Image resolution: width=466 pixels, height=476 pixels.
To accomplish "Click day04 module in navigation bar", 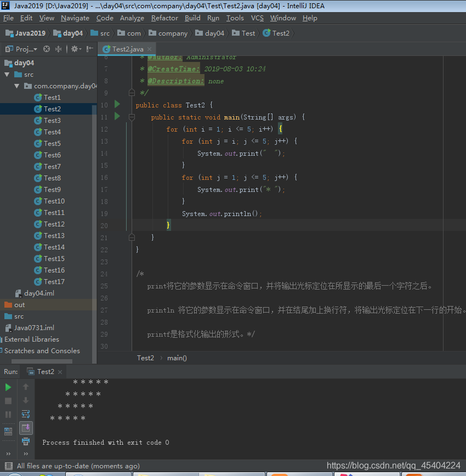I will pos(68,33).
